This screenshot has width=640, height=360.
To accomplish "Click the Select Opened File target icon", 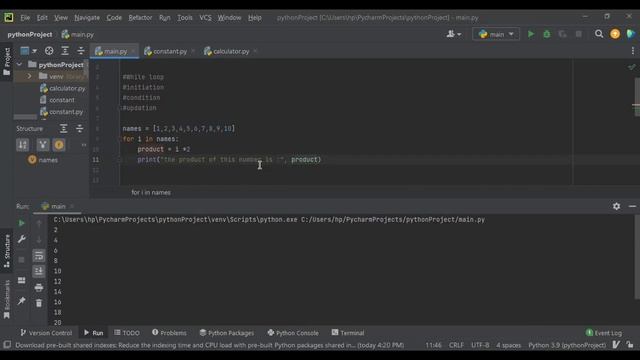I will 49,51.
